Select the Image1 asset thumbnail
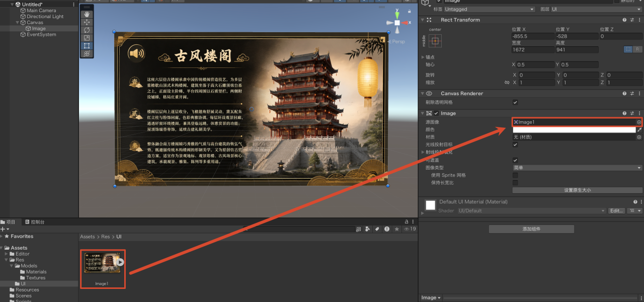Screen dimensions: 644x302 (x=103, y=263)
